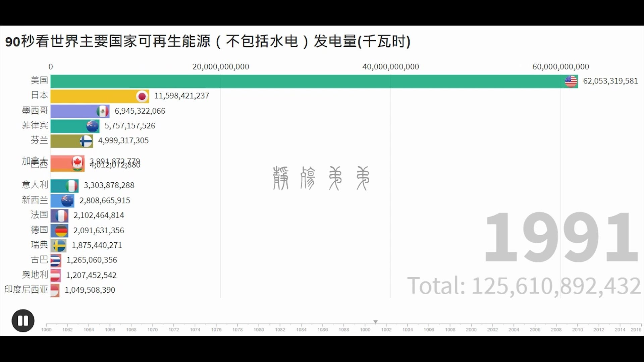The height and width of the screenshot is (362, 644).
Task: Jump to 2000 on the timeline
Action: pos(471,329)
